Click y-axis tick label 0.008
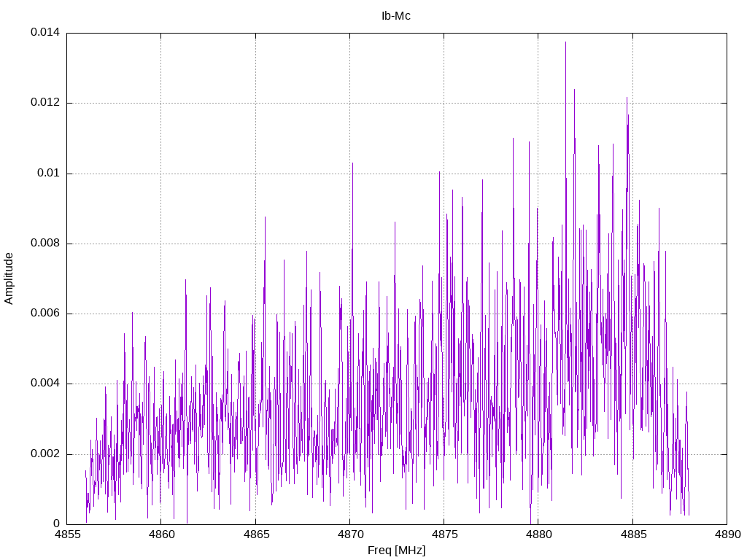The width and height of the screenshot is (747, 560). pos(45,244)
